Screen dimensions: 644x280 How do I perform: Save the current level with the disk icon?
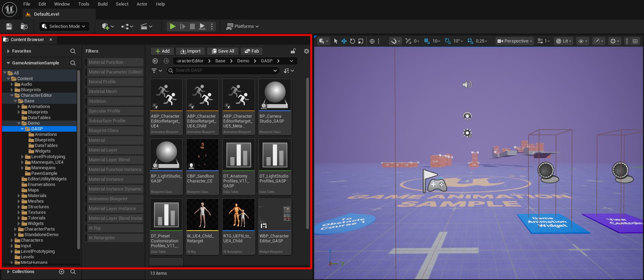pos(9,26)
